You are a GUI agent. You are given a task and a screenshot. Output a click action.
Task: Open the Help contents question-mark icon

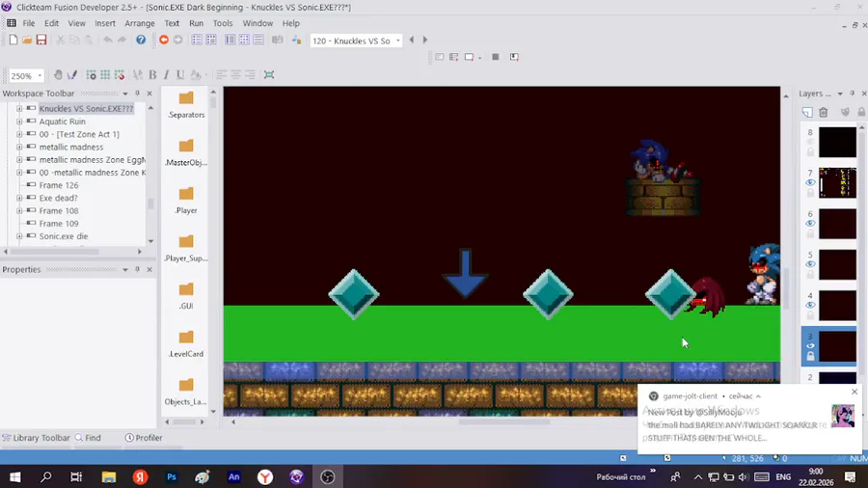[x=141, y=40]
